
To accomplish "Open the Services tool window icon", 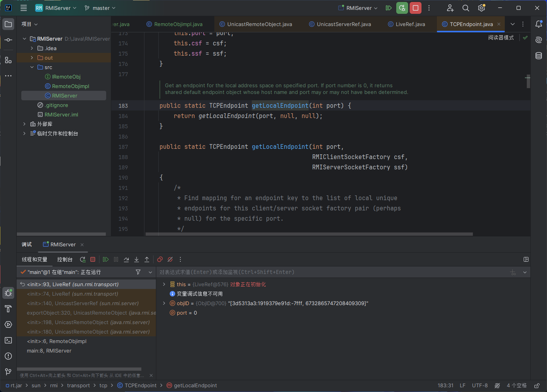I will [8, 324].
